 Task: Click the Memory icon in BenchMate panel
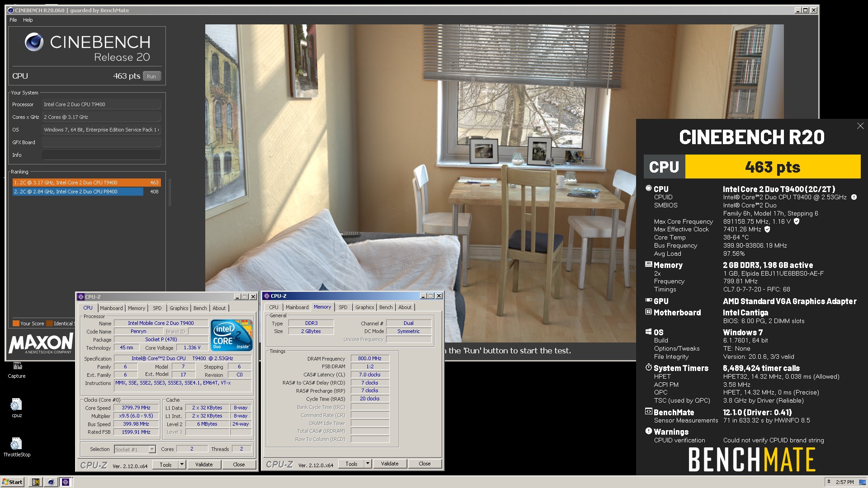tap(648, 264)
